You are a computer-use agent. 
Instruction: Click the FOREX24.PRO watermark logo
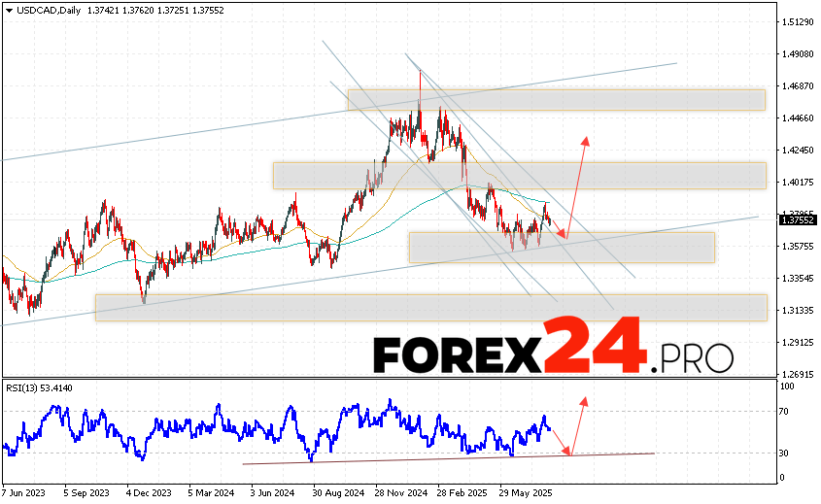click(x=554, y=350)
